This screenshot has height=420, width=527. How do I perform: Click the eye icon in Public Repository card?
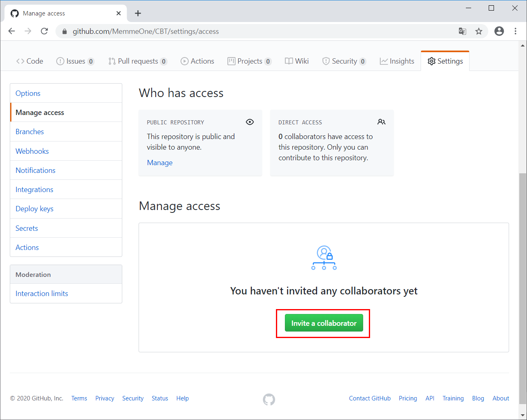click(x=250, y=122)
